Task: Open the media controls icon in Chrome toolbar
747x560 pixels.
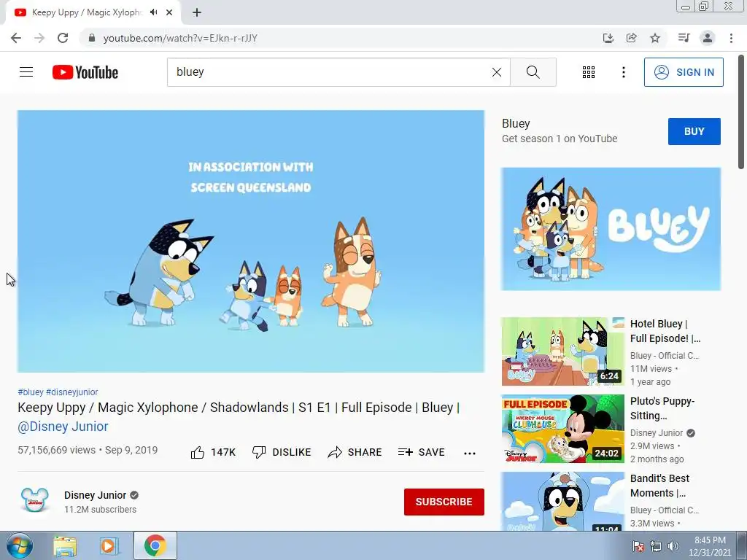Action: coord(684,38)
